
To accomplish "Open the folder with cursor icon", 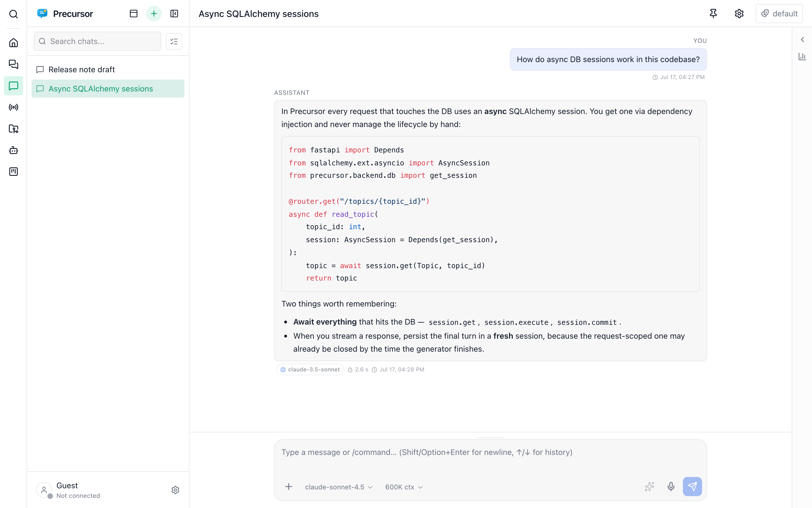I will click(14, 129).
